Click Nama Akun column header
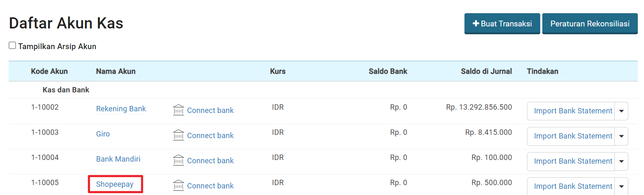 [116, 71]
